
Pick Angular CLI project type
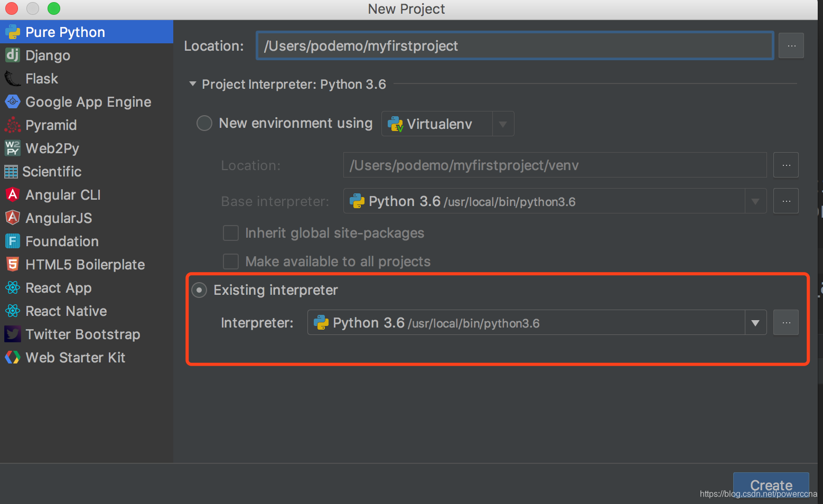coord(87,195)
